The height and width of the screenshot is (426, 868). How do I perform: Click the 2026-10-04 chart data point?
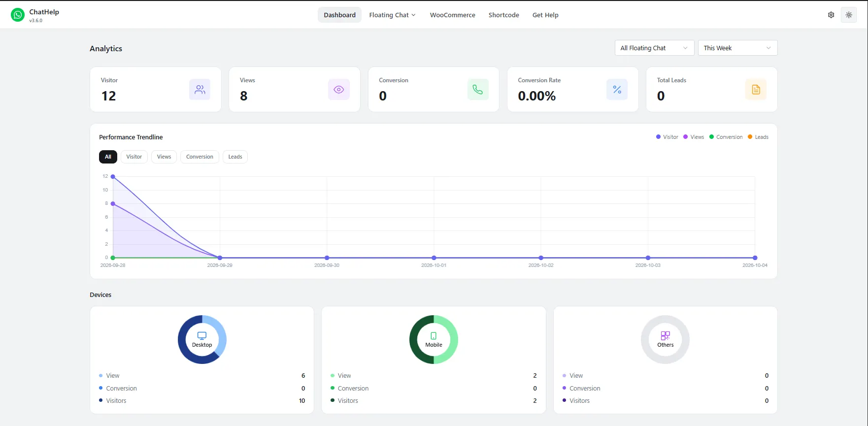click(755, 258)
